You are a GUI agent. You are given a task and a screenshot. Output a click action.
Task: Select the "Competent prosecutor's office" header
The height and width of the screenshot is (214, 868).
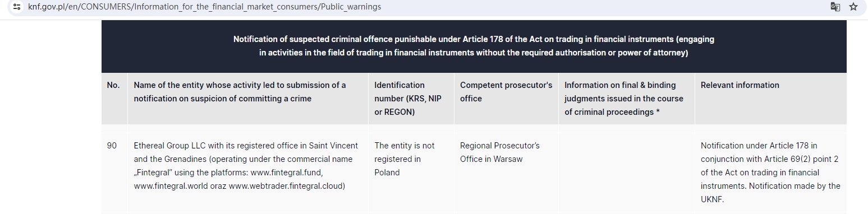point(506,92)
